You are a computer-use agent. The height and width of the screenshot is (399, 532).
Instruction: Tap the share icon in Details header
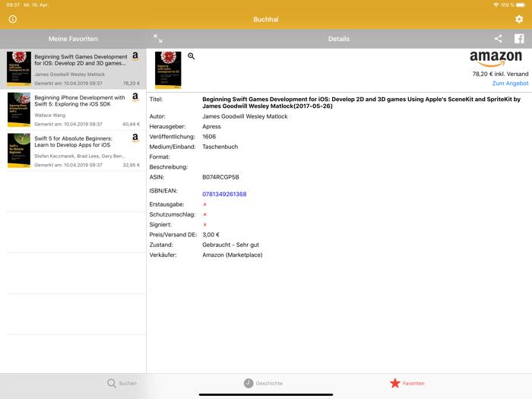pos(498,39)
